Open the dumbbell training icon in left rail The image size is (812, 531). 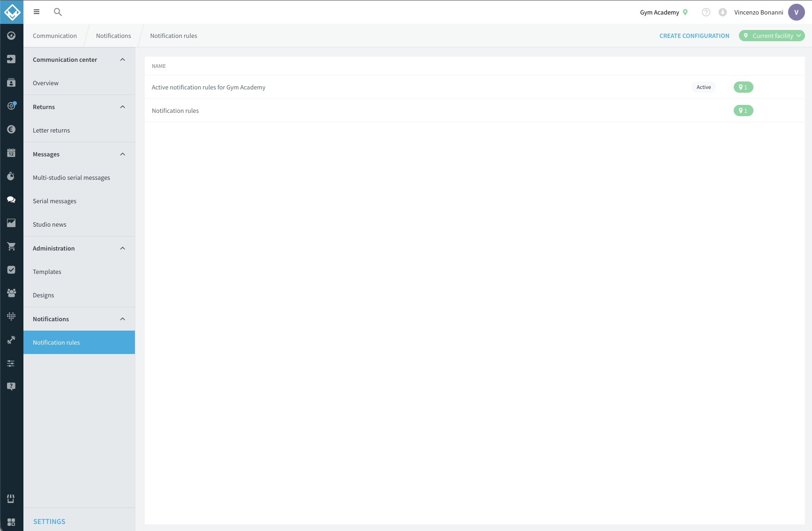coord(11,340)
